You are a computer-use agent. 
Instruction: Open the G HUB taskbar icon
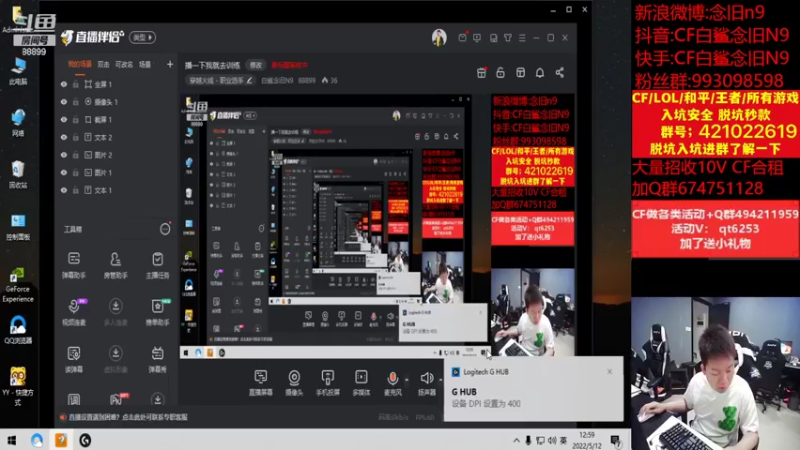click(x=85, y=440)
